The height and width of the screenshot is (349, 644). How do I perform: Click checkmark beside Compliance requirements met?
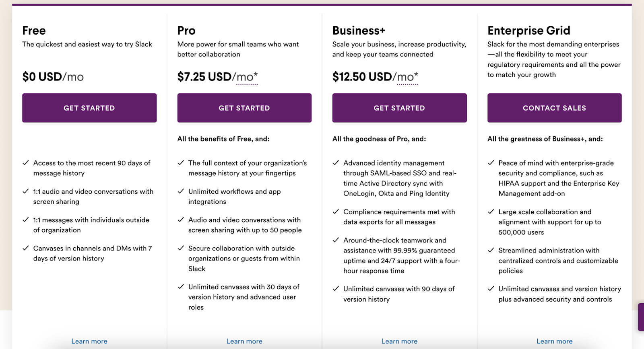pyautogui.click(x=336, y=211)
